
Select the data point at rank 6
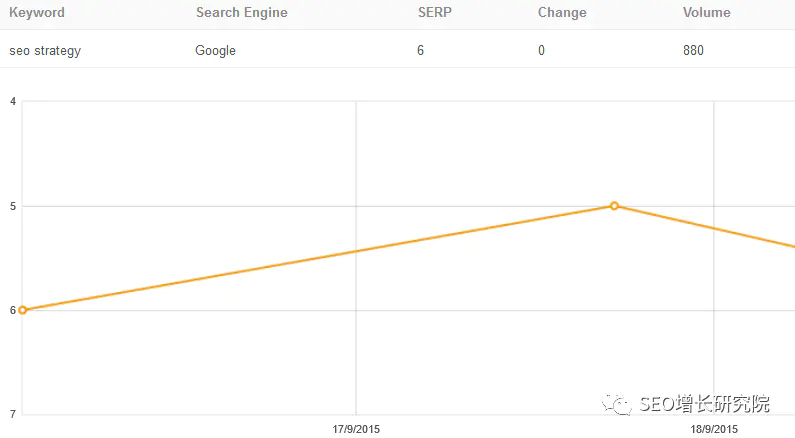pyautogui.click(x=22, y=310)
